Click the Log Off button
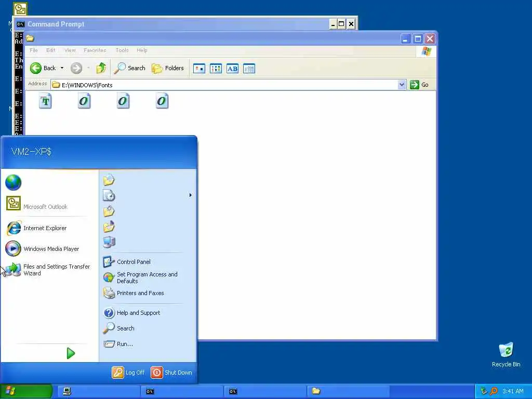This screenshot has height=399, width=532. pos(128,373)
